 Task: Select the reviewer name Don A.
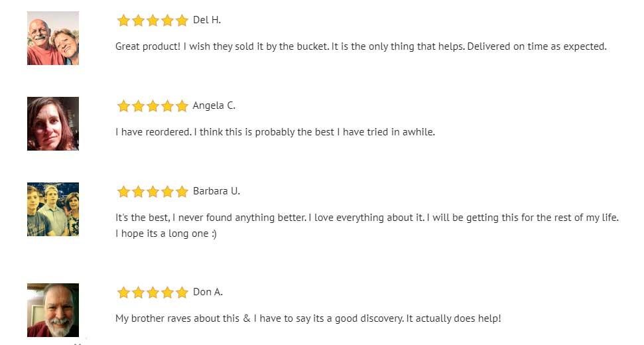coord(208,292)
